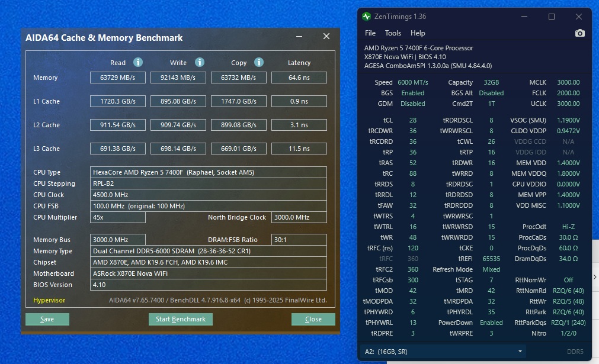Click the FCLK value 2000.00
This screenshot has width=599, height=364.
click(568, 93)
